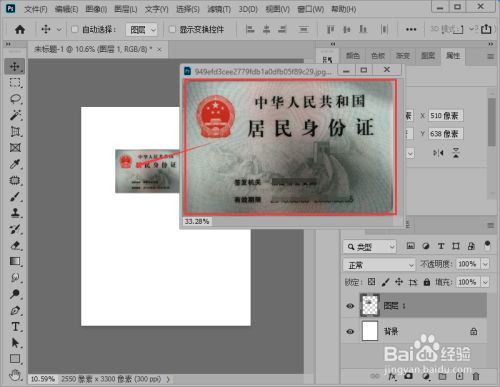Select the Path Selection tool

[x=15, y=343]
